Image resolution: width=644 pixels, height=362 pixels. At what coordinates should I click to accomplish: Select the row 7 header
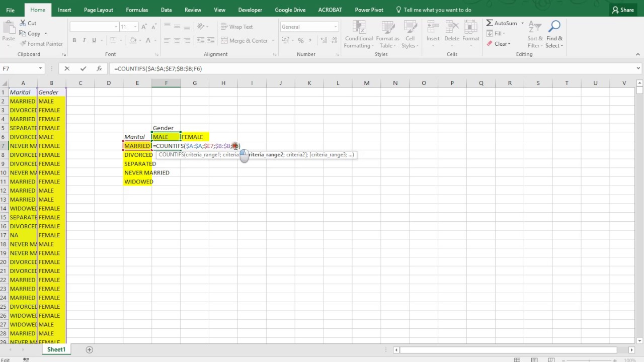[4, 146]
